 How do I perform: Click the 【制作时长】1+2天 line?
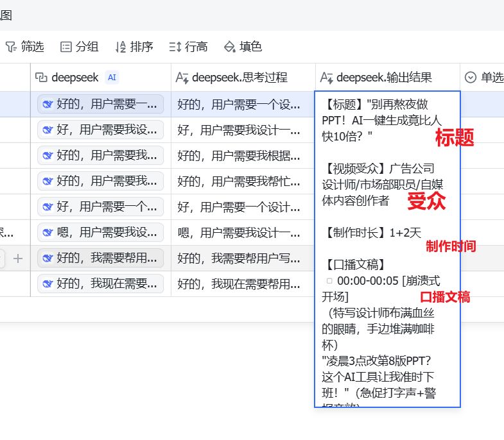372,233
